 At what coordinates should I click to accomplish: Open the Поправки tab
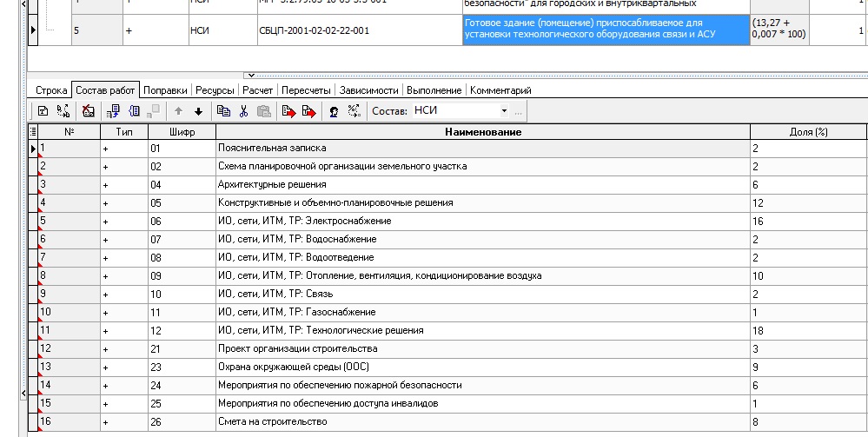[x=165, y=90]
